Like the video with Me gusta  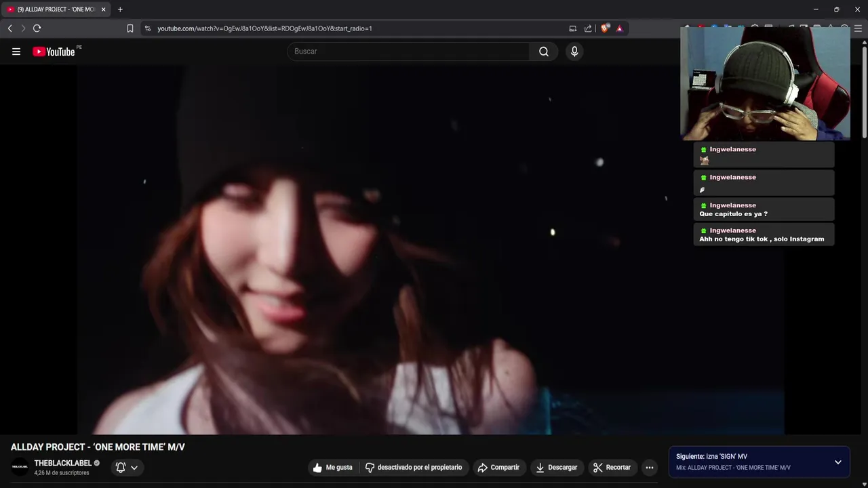click(332, 467)
